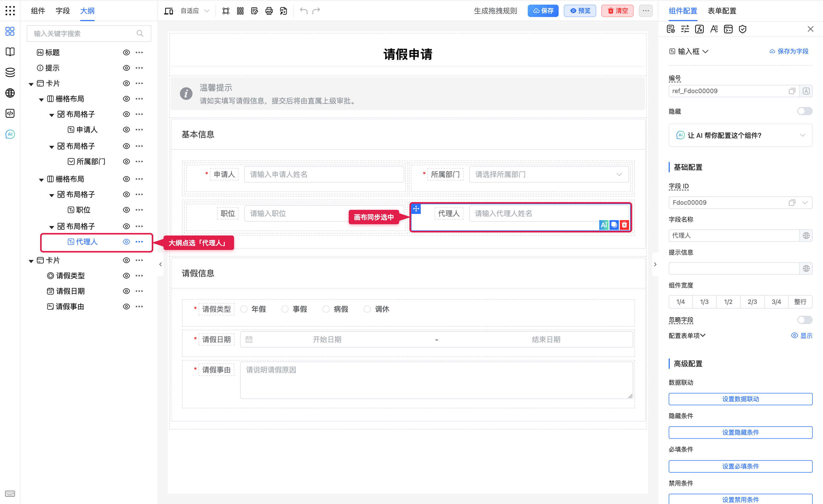
Task: Open the AI assistant sidebar icon
Action: (10, 134)
